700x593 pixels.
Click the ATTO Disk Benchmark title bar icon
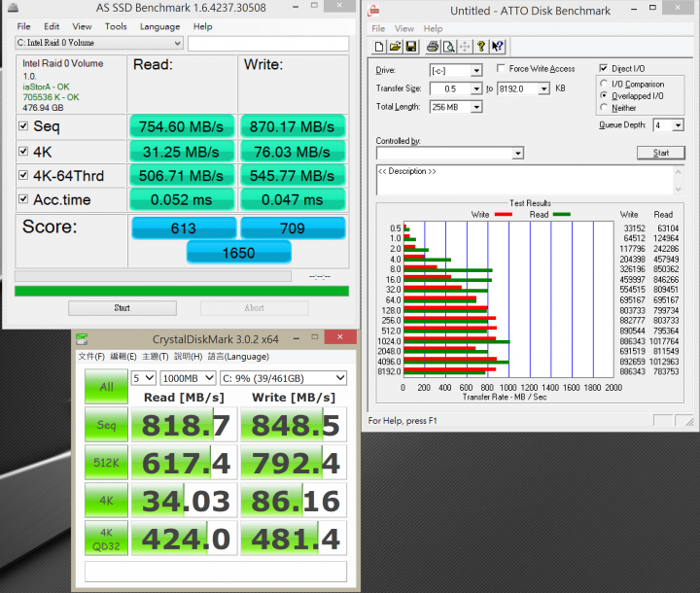373,11
